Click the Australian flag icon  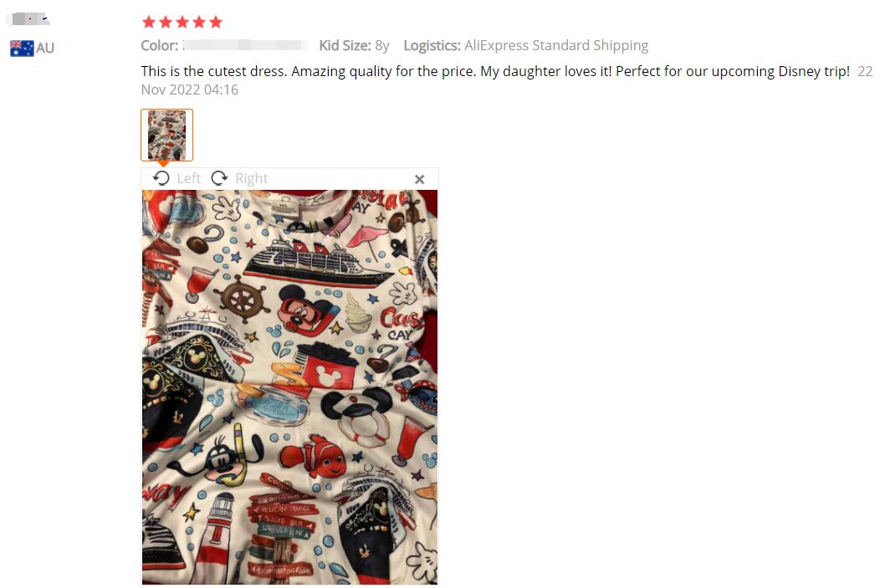22,49
